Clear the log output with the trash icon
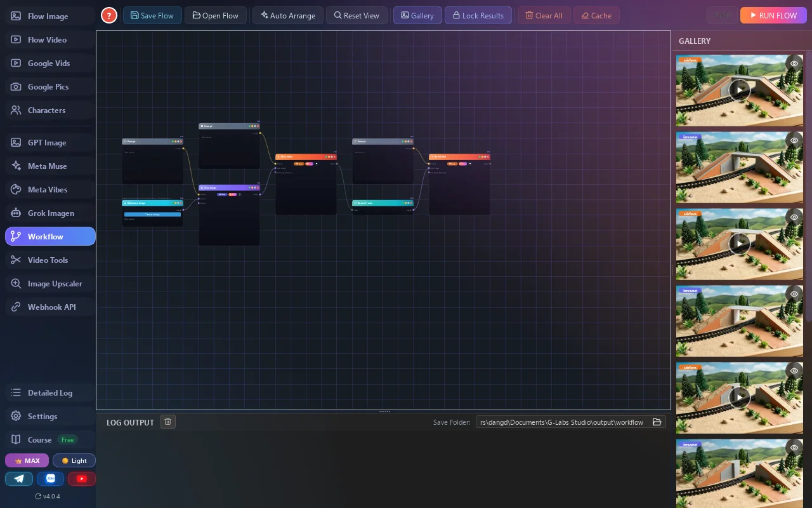The width and height of the screenshot is (812, 508). [167, 422]
